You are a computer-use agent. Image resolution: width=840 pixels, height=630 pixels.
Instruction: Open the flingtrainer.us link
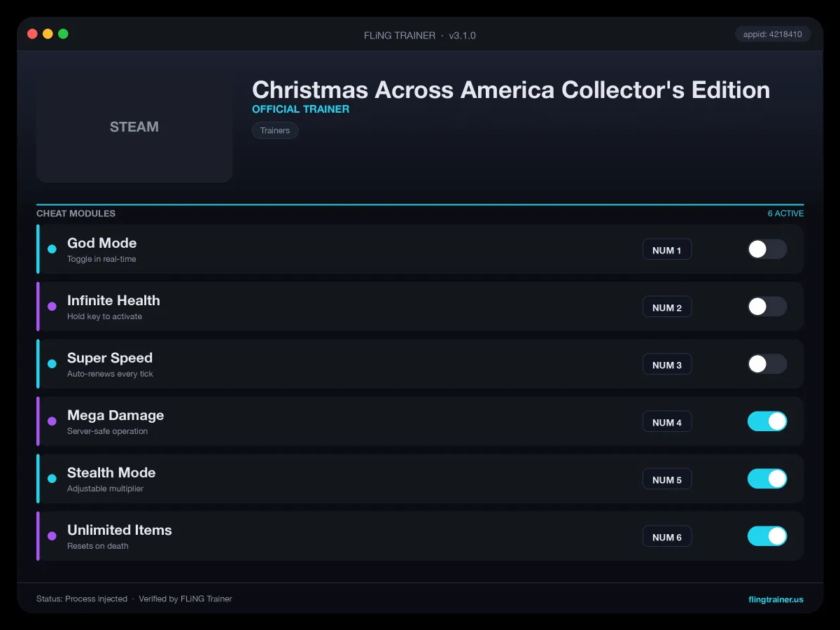[x=776, y=599]
